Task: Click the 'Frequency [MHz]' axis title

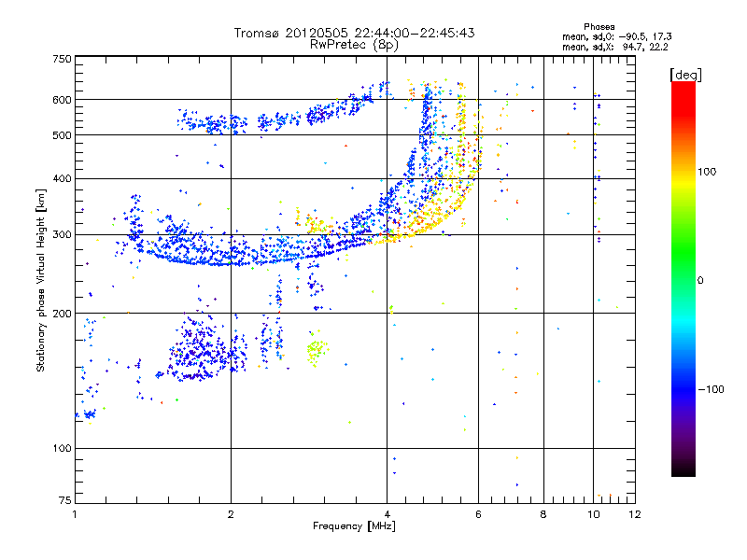Action: coord(354,526)
